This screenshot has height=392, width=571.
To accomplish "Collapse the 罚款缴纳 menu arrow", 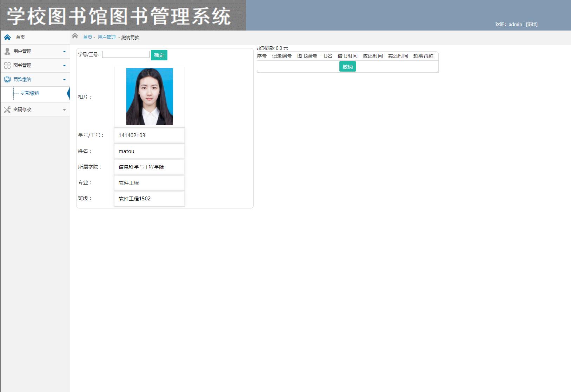I will point(64,80).
